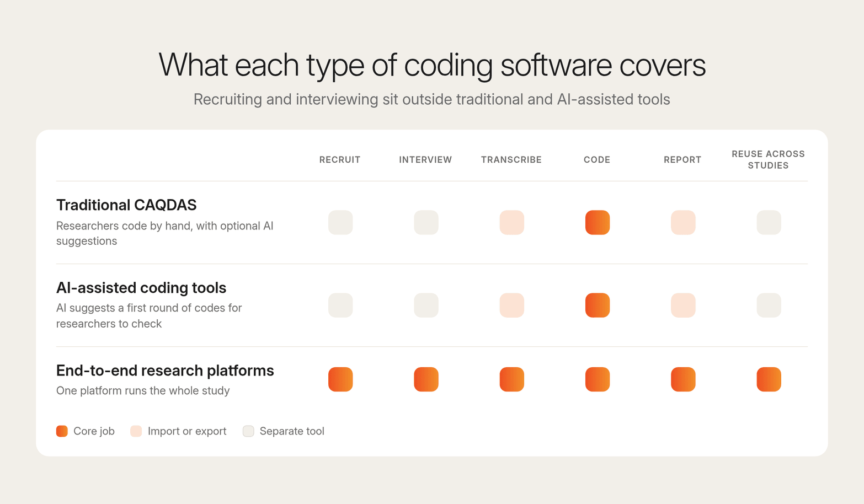
Task: Click AI-assisted tools Reuse Across Studies square
Action: [769, 305]
